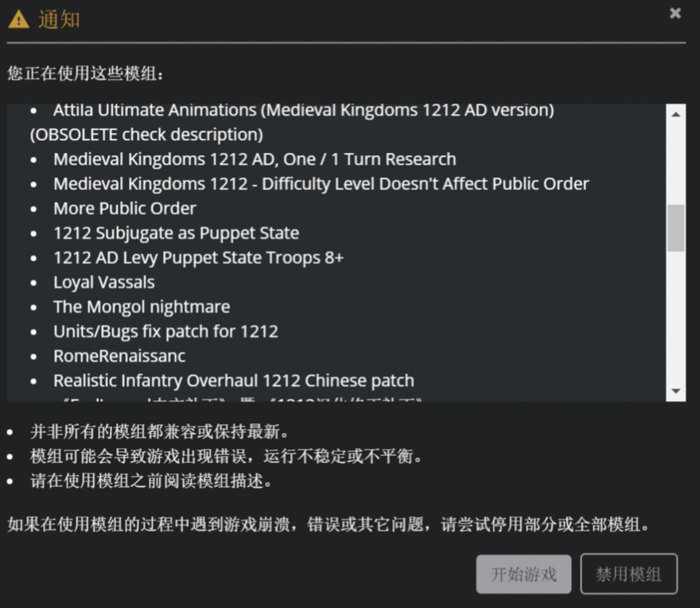Screen dimensions: 700x608
Task: Click the 禁用模组 disable mods button
Action: [x=628, y=574]
